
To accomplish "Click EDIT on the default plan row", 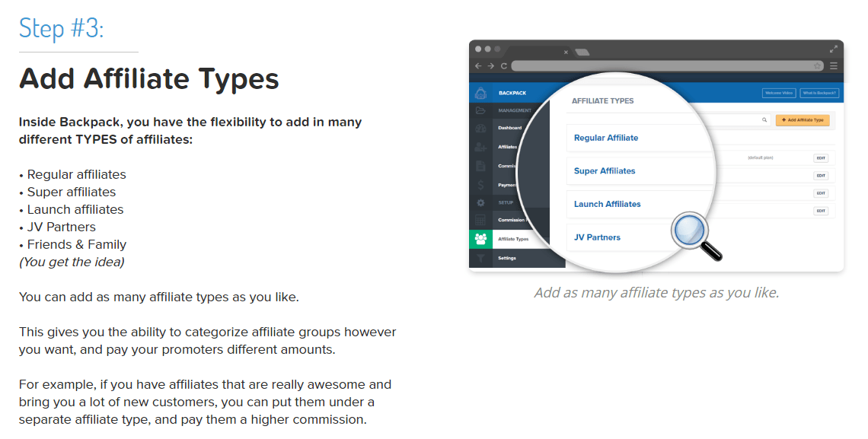I will [821, 158].
